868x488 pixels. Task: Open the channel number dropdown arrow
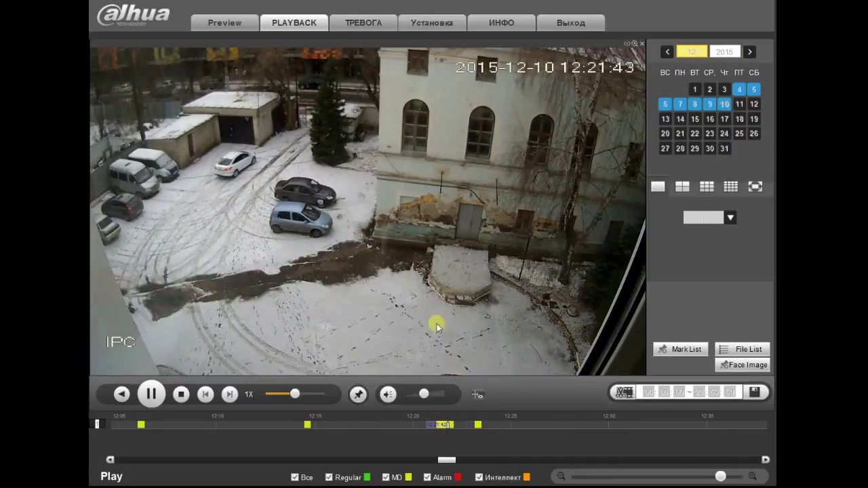pyautogui.click(x=730, y=218)
